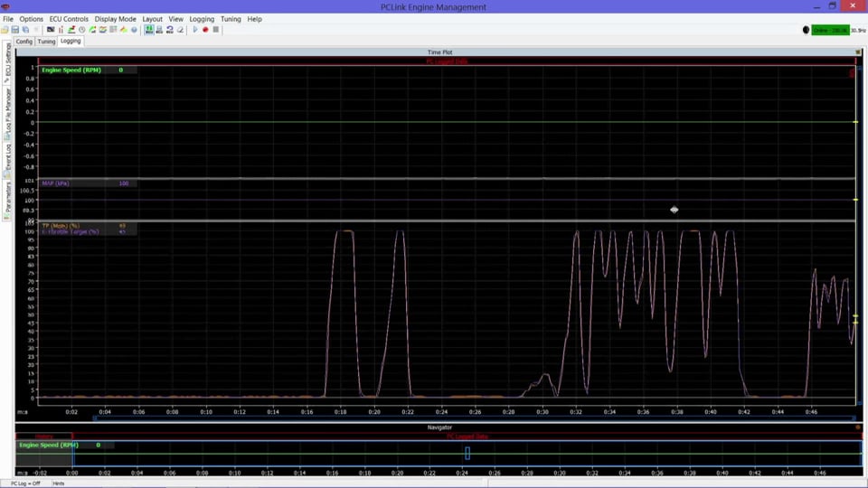The image size is (868, 488).
Task: Open the Tuning menu
Action: [x=231, y=19]
